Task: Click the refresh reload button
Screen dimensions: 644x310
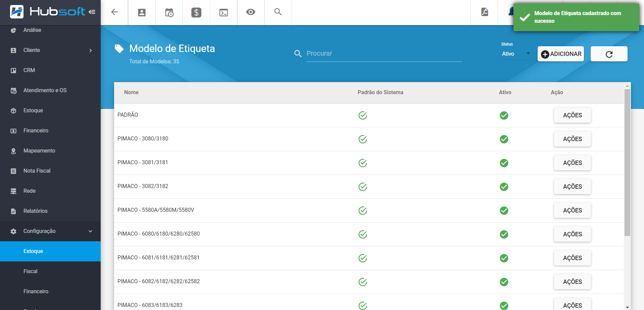Action: (x=609, y=54)
